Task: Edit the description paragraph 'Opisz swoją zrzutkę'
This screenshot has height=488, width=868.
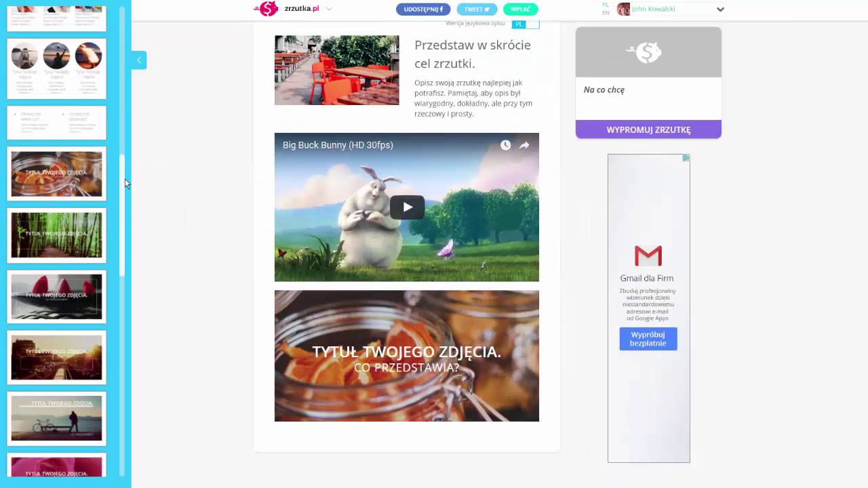Action: click(473, 98)
